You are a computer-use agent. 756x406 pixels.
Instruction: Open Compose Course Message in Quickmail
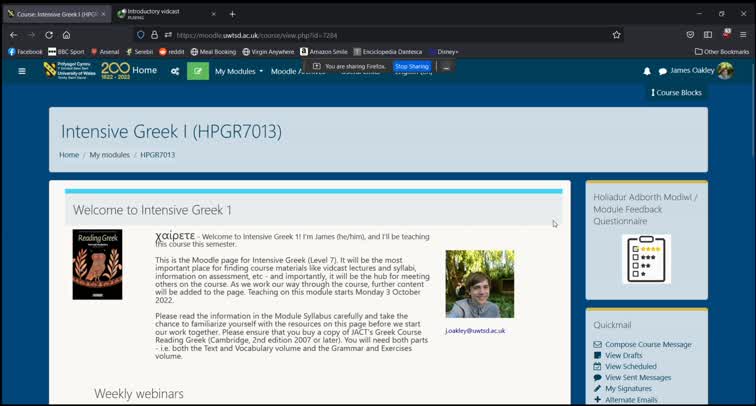(x=647, y=344)
